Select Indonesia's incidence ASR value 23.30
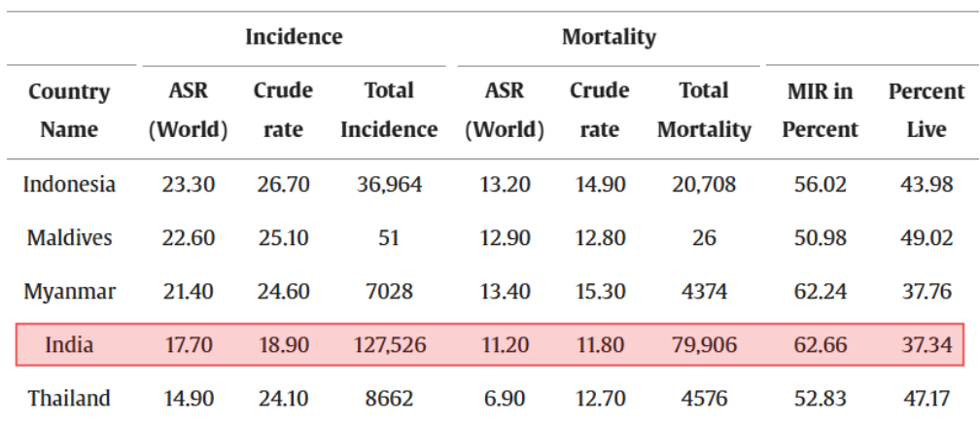This screenshot has height=423, width=980. tap(189, 184)
